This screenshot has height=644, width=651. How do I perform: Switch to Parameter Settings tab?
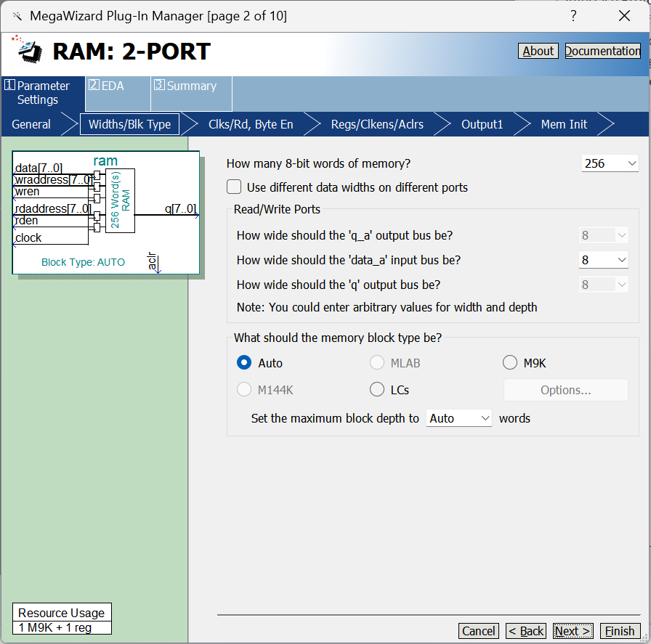[43, 93]
